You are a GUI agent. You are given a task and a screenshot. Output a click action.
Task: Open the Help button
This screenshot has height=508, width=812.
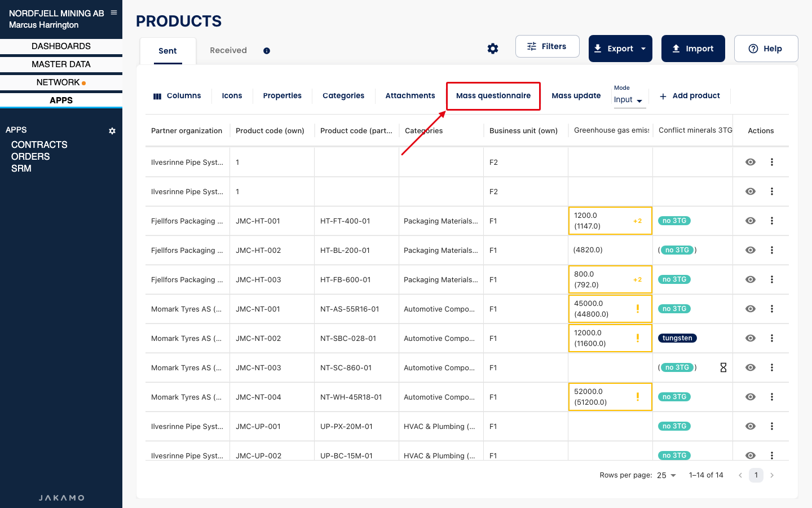(766, 49)
